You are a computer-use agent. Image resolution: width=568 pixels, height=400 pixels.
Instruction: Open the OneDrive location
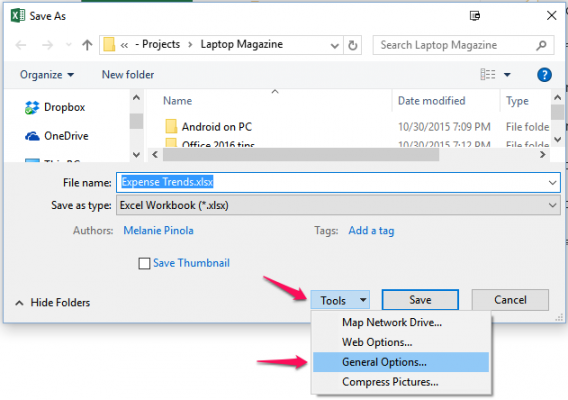point(57,136)
